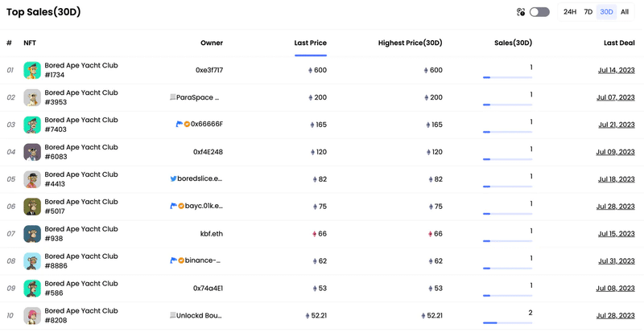Open Bored Ape #1734 avatar thumbnail
Viewport: 644px width, 332px height.
coord(32,71)
